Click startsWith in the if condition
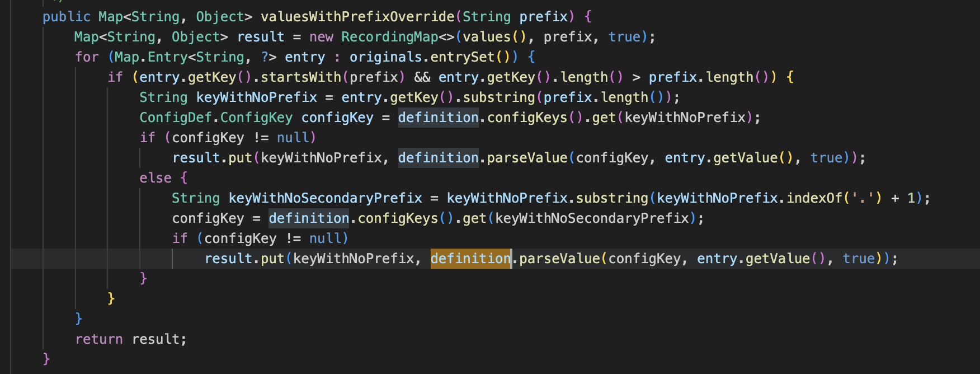980x374 pixels. coord(301,77)
